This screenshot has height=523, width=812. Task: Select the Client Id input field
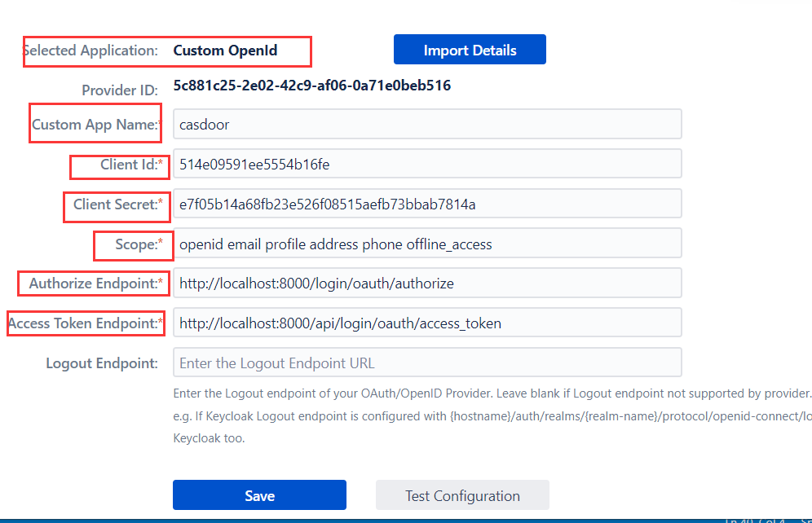coord(427,163)
